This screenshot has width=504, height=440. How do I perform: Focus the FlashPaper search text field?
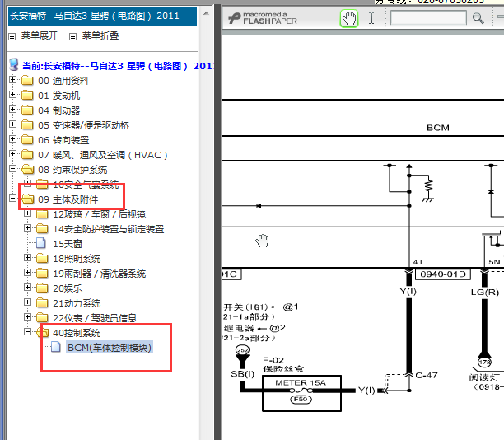428,17
